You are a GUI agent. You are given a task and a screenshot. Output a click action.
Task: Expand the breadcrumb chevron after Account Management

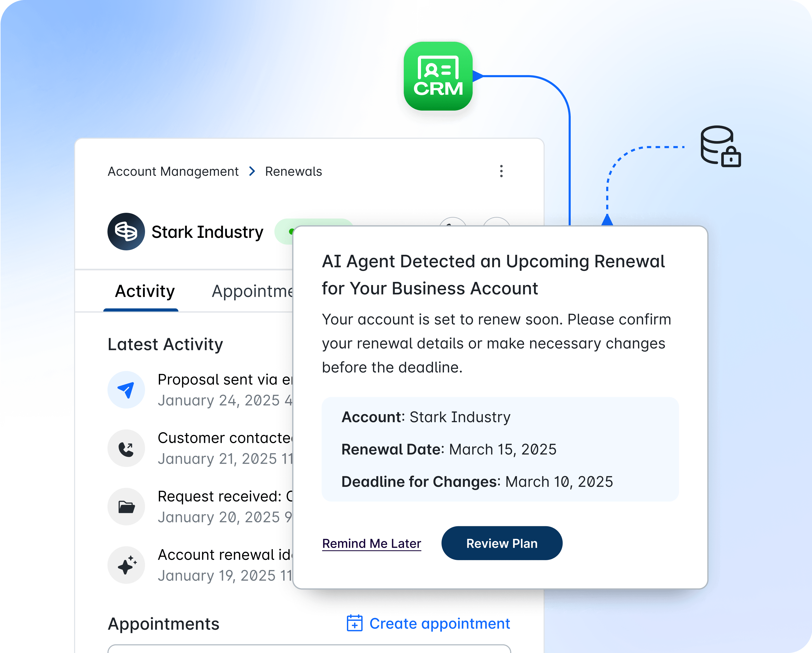point(252,171)
